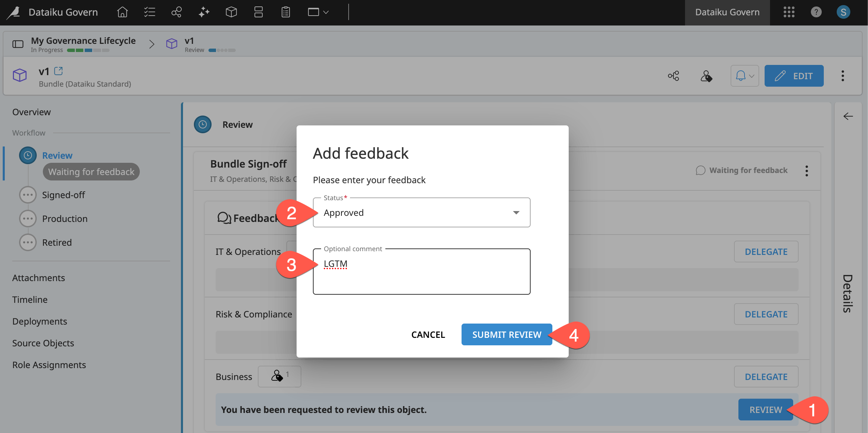Image resolution: width=868 pixels, height=433 pixels.
Task: Open the sparkles AI icon in the toolbar
Action: tap(203, 12)
